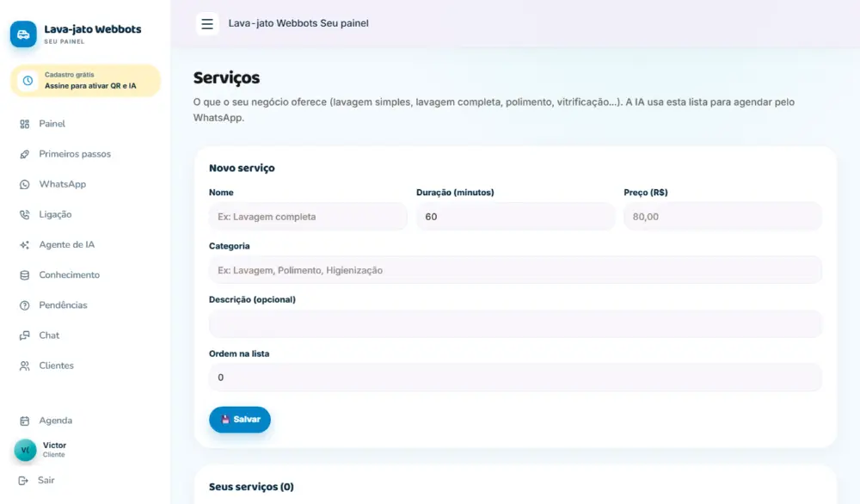Click the Lava-jato Webbots brand title
This screenshot has height=504, width=860.
coord(93,29)
